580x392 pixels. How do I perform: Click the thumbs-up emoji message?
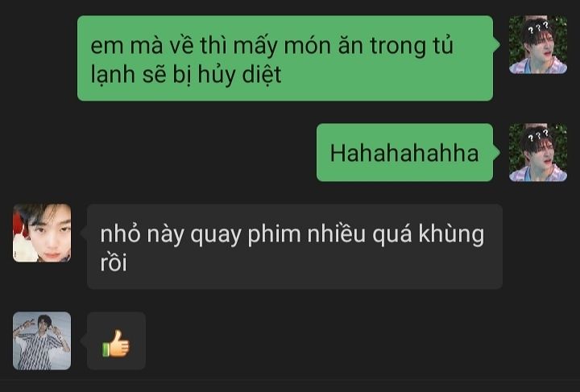(x=116, y=344)
